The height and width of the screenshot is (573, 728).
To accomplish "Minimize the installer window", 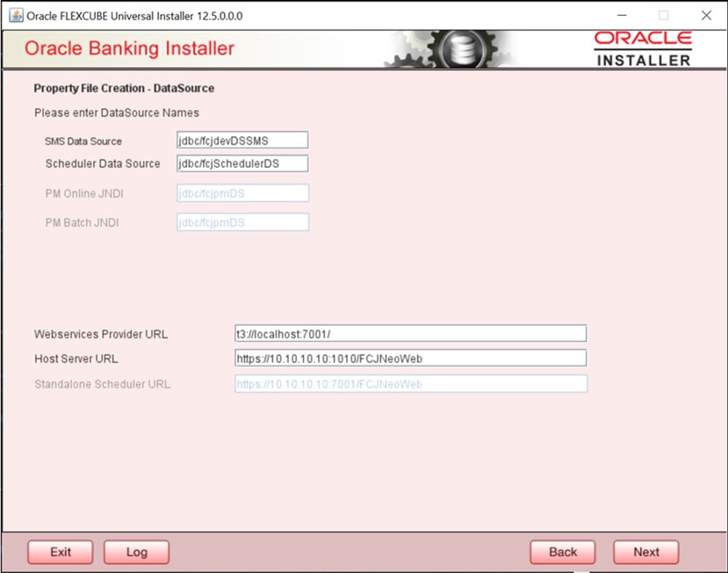I will click(622, 15).
